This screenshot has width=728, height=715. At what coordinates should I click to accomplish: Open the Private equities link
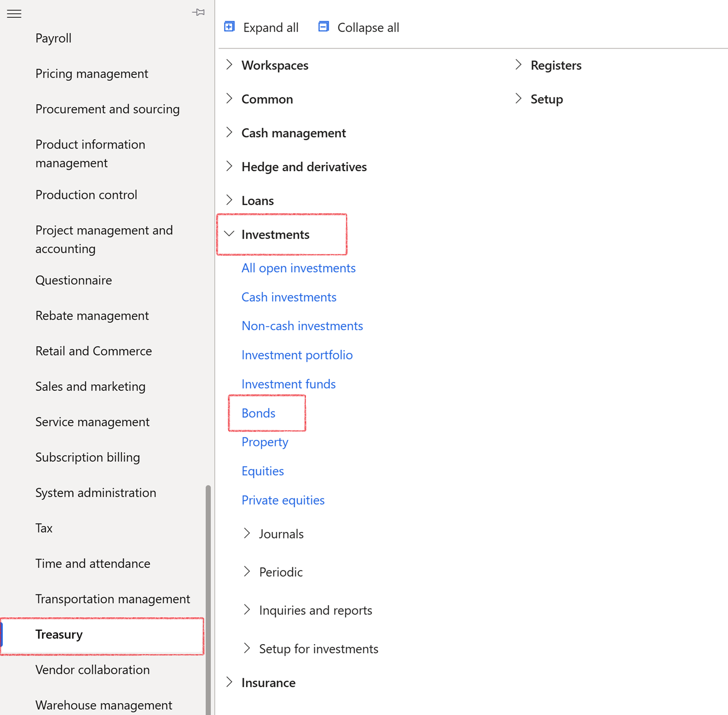point(283,500)
